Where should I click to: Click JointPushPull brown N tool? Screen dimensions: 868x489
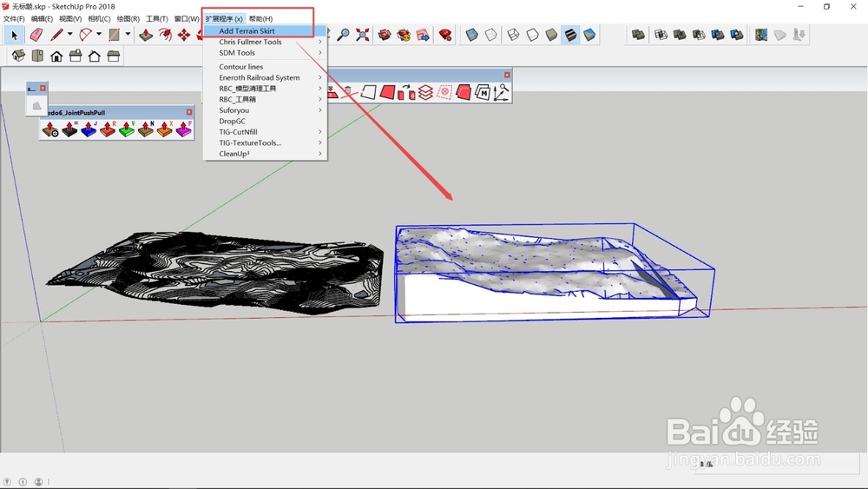point(146,129)
